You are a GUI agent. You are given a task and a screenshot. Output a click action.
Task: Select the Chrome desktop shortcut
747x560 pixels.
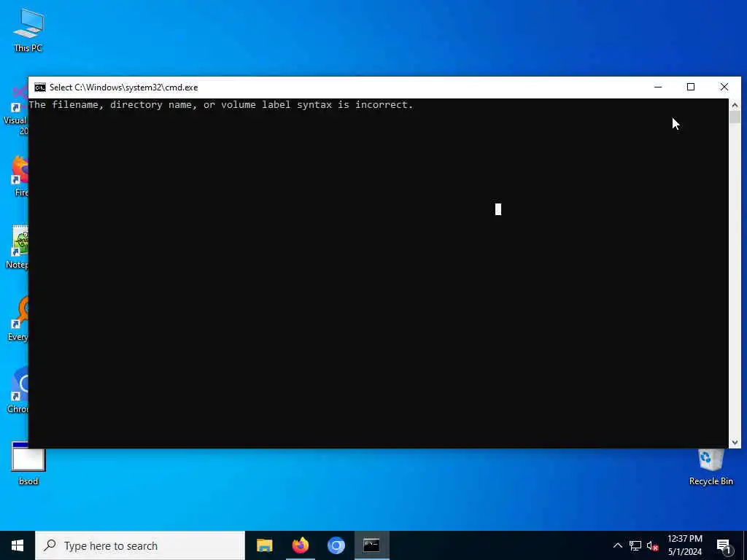[x=18, y=391]
